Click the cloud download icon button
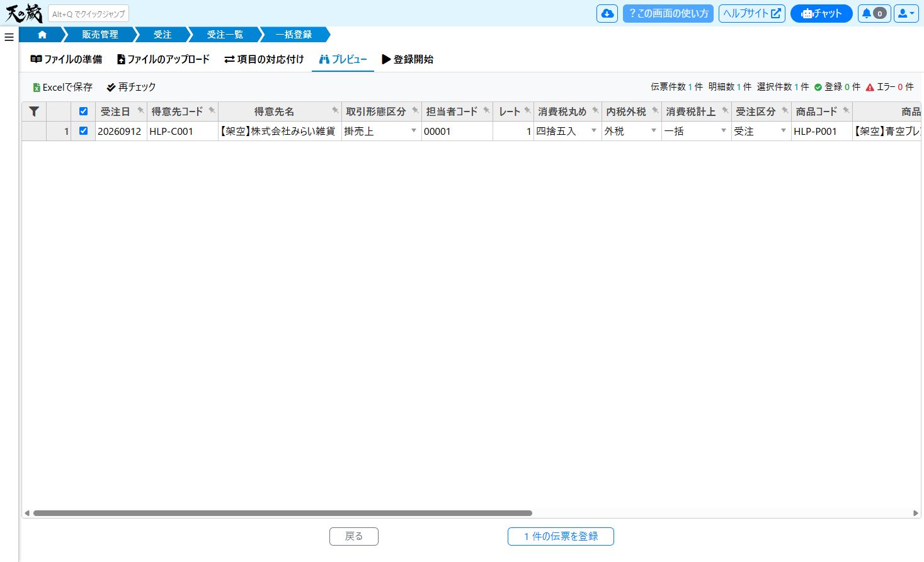 click(x=607, y=13)
